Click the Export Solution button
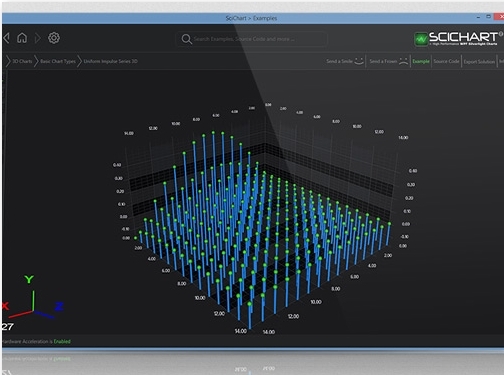 coord(479,61)
